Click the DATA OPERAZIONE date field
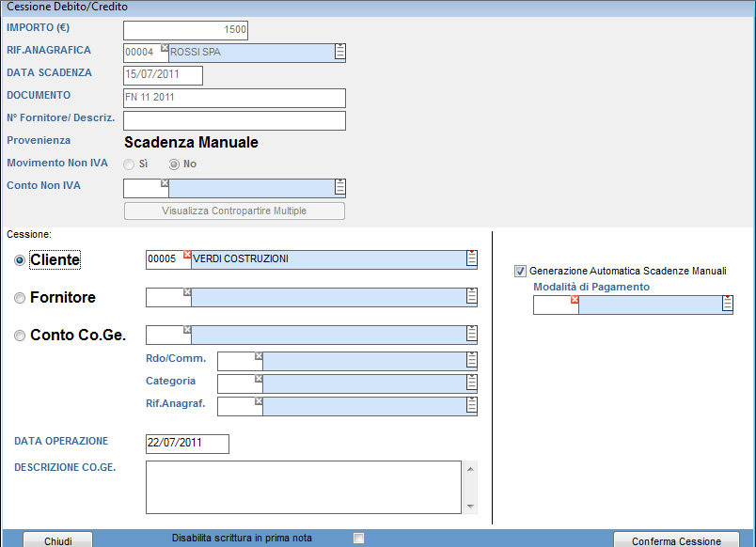The height and width of the screenshot is (547, 756). (187, 444)
